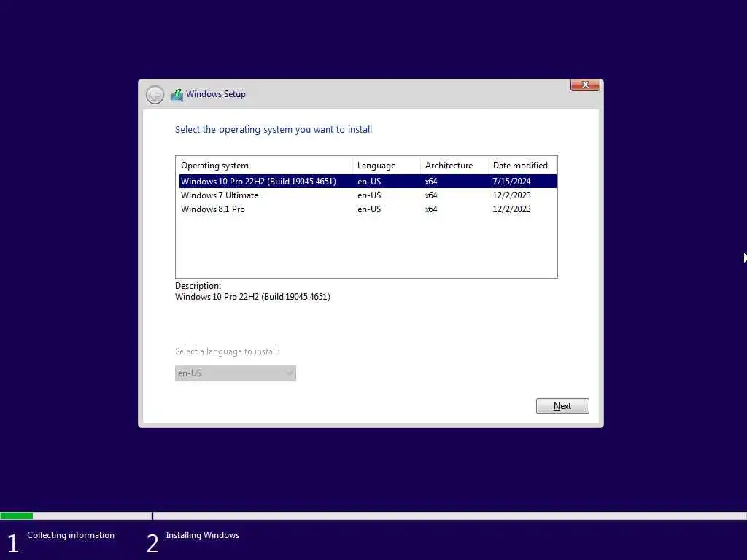Click the Windows Setup title icon

(177, 94)
